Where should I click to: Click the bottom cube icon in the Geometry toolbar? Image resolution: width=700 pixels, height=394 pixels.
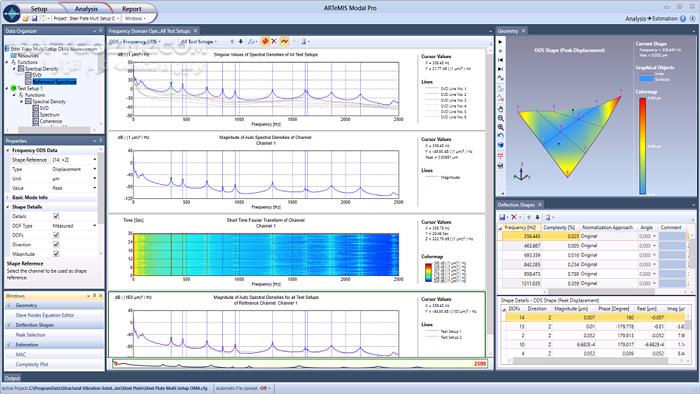click(x=500, y=166)
